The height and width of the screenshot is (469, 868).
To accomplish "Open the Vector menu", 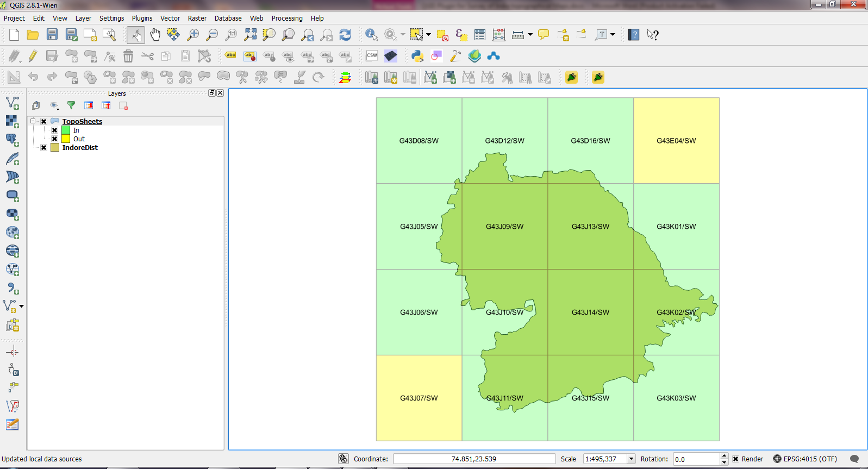I will click(170, 18).
